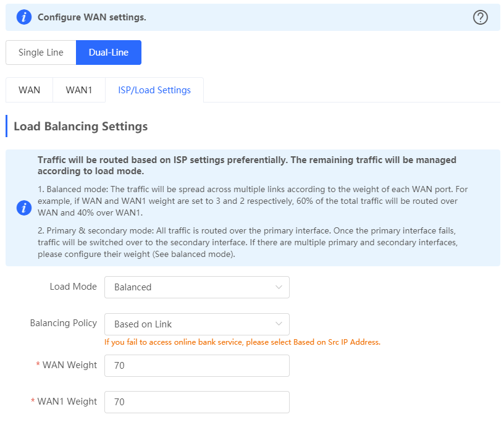Click the Configure WAN settings text

point(92,17)
